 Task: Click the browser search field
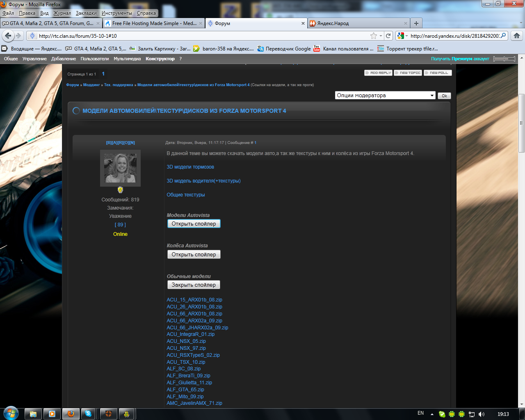tap(454, 36)
